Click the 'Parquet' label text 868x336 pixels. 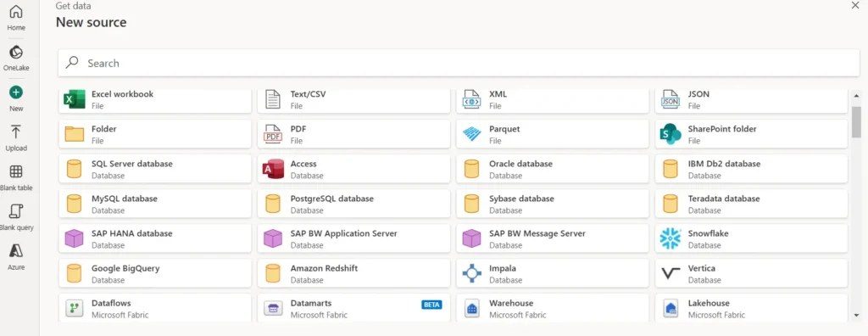[504, 129]
